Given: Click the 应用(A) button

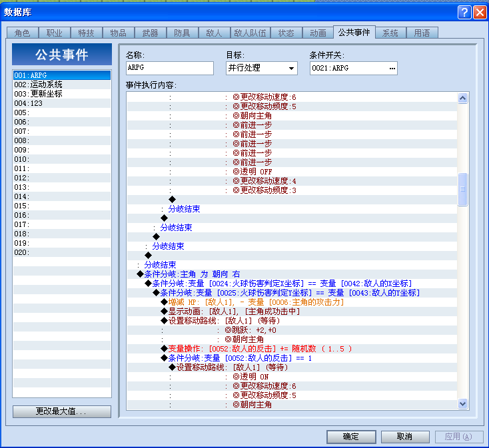Looking at the screenshot, I should 459,437.
